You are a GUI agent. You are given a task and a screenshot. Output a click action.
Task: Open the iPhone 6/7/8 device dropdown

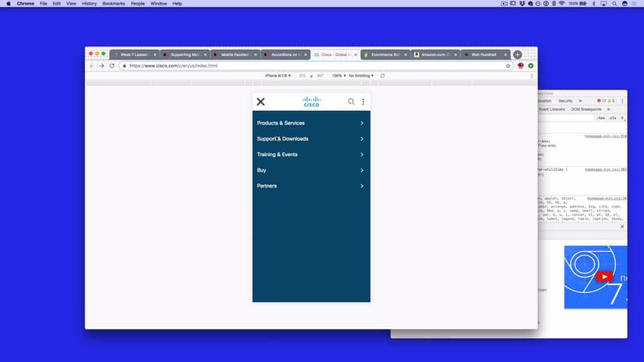click(x=278, y=76)
